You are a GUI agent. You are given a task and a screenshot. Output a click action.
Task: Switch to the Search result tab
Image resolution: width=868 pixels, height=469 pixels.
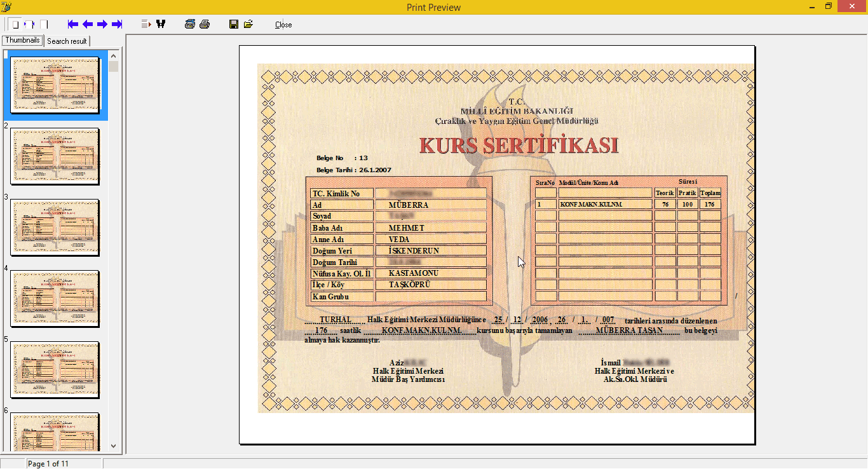67,41
